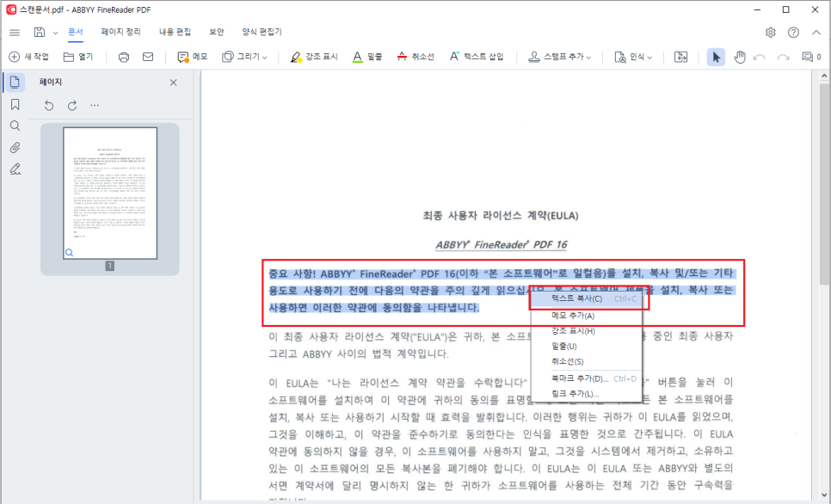Screen dimensions: 831x504
Task: Switch to the 문서 tab
Action: (76, 32)
